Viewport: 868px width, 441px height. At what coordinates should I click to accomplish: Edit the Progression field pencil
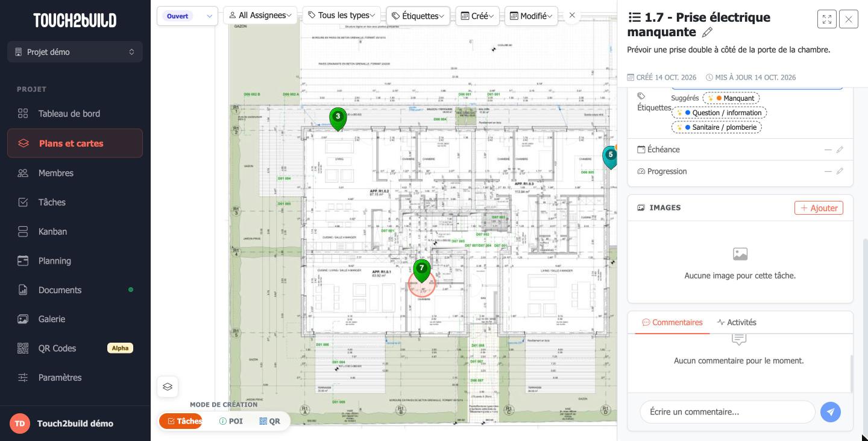point(840,171)
